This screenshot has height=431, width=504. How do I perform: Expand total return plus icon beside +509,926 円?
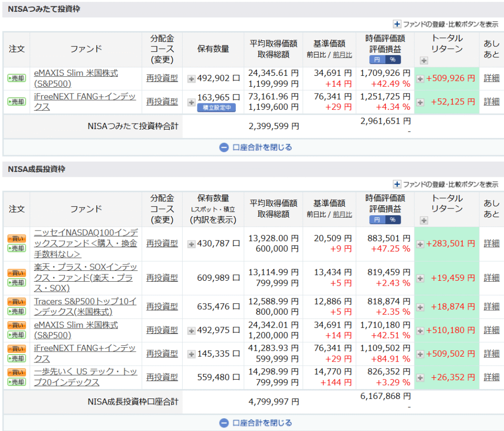click(420, 79)
